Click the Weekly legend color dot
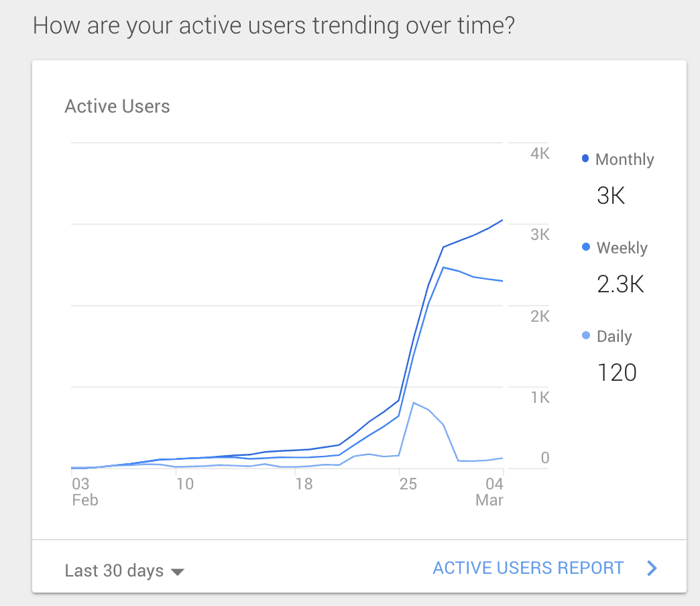Image resolution: width=700 pixels, height=606 pixels. 586,247
